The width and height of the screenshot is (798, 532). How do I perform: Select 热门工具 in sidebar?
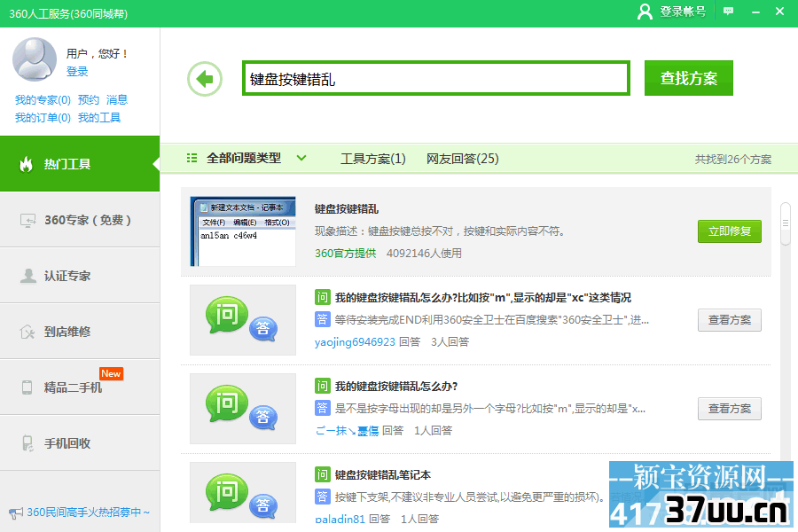80,164
